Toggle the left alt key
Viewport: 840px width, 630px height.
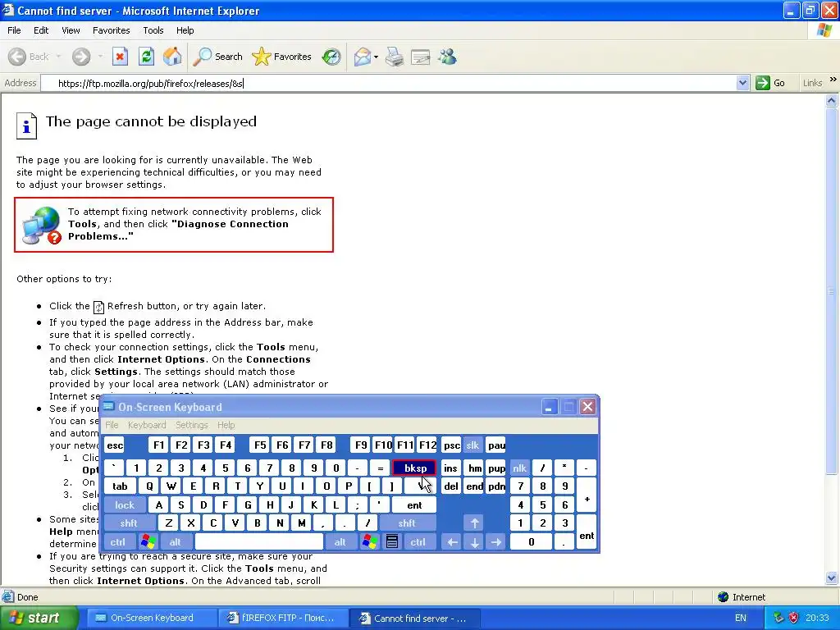176,541
